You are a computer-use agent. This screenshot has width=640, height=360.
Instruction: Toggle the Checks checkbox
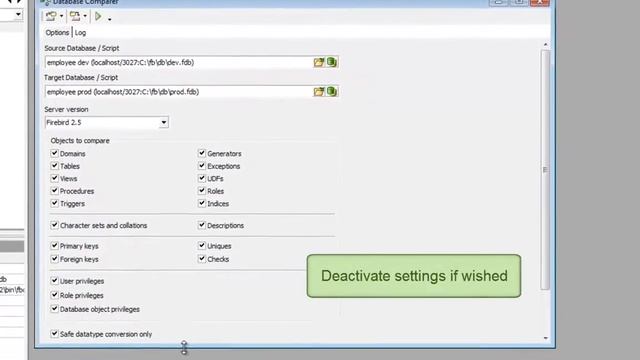[x=202, y=259]
